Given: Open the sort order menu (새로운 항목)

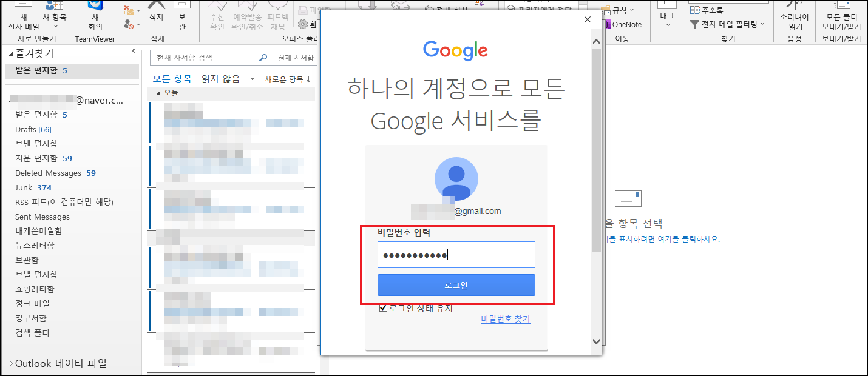Looking at the screenshot, I should click(288, 79).
